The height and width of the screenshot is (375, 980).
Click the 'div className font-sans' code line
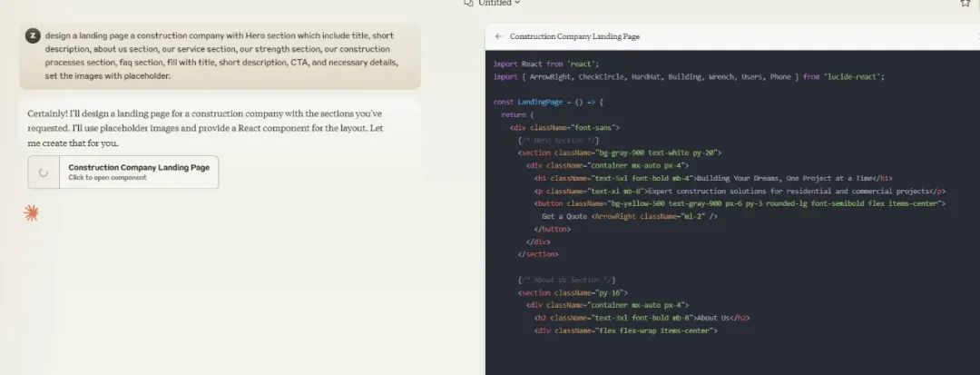pyautogui.click(x=564, y=127)
